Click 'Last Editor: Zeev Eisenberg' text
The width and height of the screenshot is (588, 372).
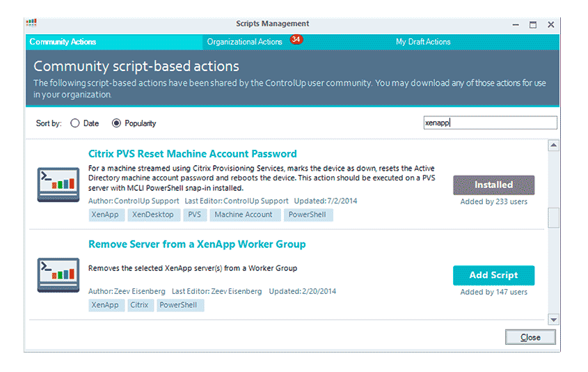click(x=216, y=291)
